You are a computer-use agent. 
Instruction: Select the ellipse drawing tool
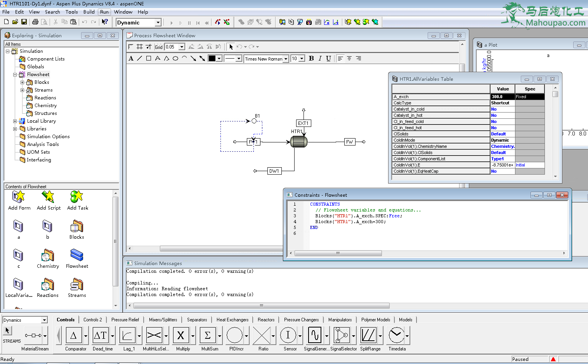coord(175,59)
